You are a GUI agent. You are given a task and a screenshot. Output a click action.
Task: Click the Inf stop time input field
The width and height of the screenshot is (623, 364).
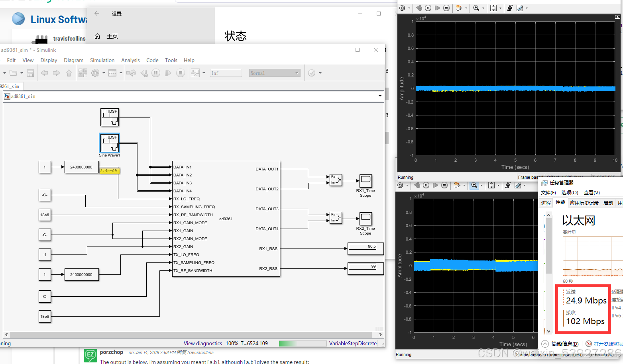226,73
